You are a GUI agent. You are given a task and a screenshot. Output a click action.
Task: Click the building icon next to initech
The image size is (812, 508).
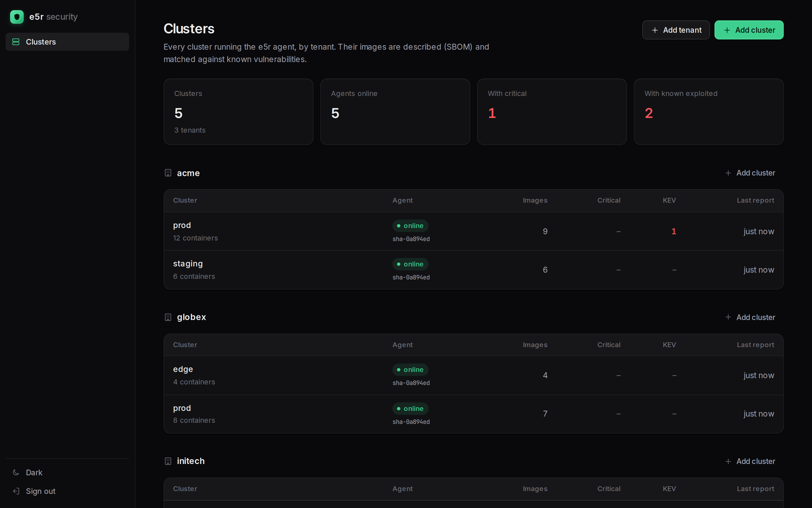pyautogui.click(x=168, y=461)
